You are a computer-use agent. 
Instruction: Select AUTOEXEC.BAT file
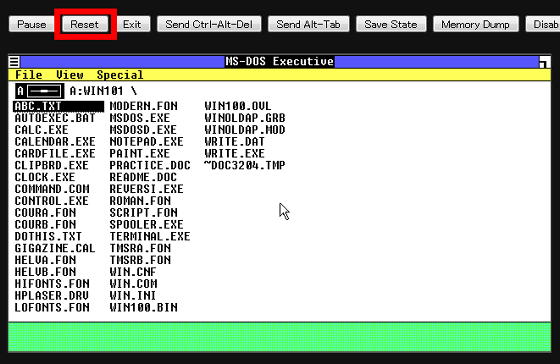pos(55,118)
